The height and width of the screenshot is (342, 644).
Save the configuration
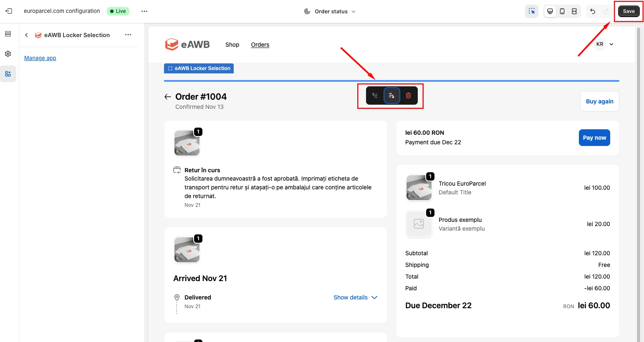629,11
